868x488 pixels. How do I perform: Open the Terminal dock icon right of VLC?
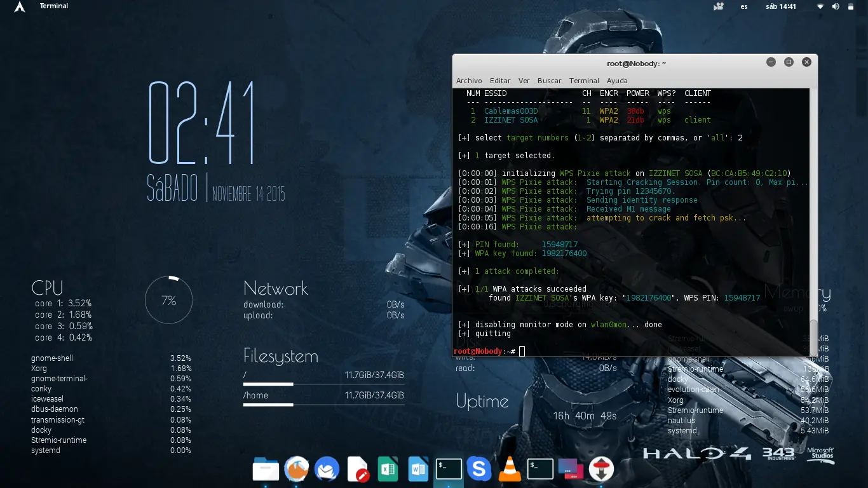pos(540,470)
